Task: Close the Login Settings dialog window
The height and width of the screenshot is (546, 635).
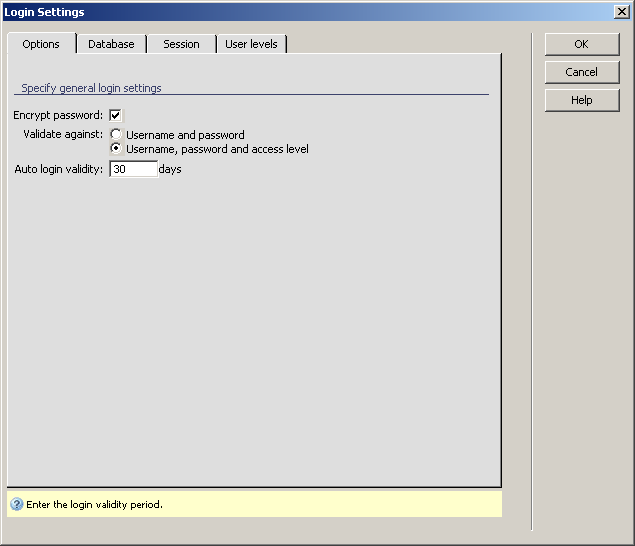Action: click(621, 12)
